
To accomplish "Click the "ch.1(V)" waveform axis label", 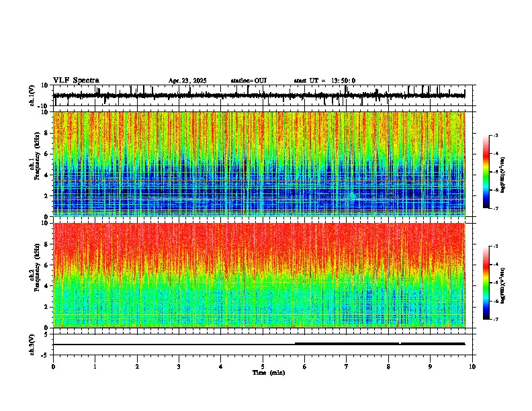I will (32, 95).
